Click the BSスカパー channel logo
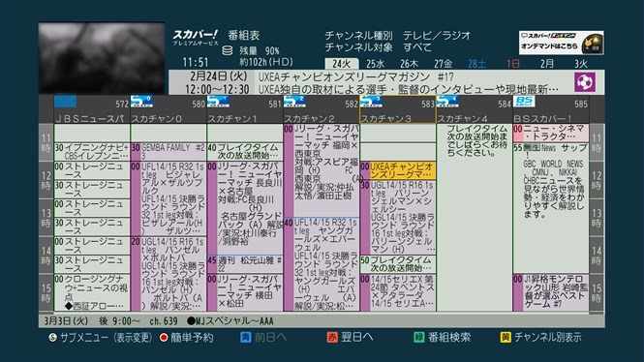This screenshot has height=362, width=644. 524,102
